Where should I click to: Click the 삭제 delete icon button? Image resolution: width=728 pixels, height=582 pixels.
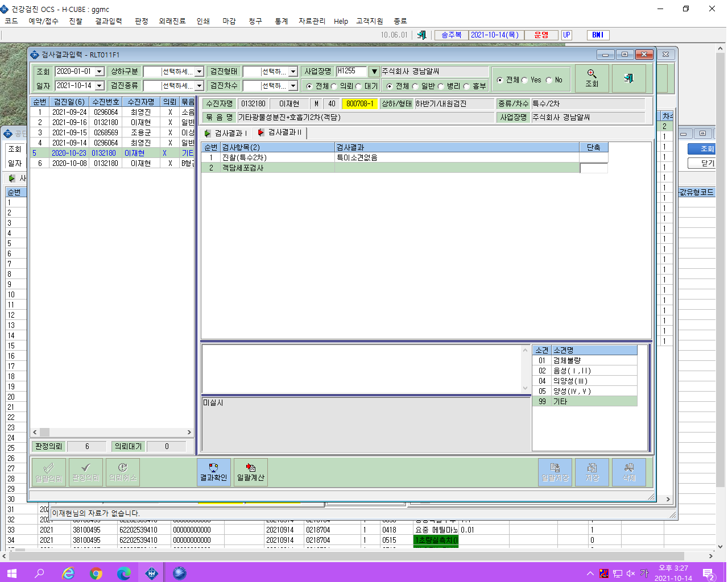pos(629,472)
